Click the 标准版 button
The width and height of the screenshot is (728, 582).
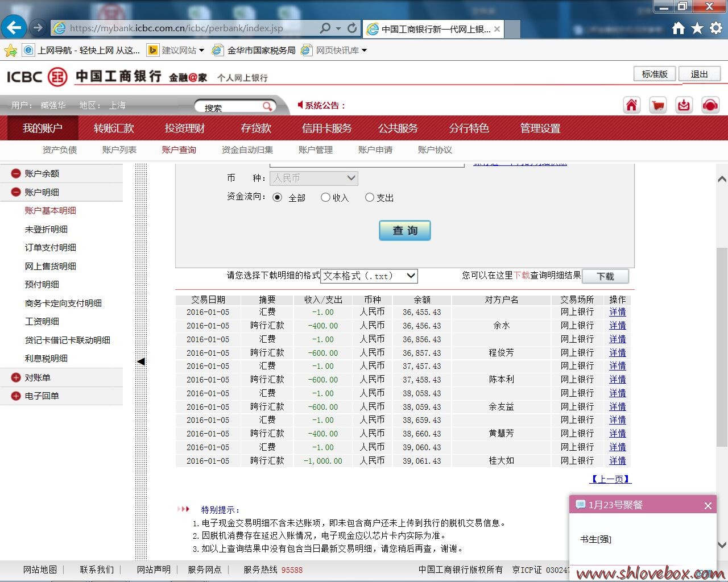pyautogui.click(x=655, y=74)
